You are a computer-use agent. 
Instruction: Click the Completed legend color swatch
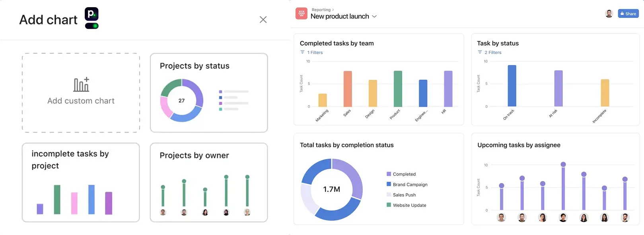[389, 174]
